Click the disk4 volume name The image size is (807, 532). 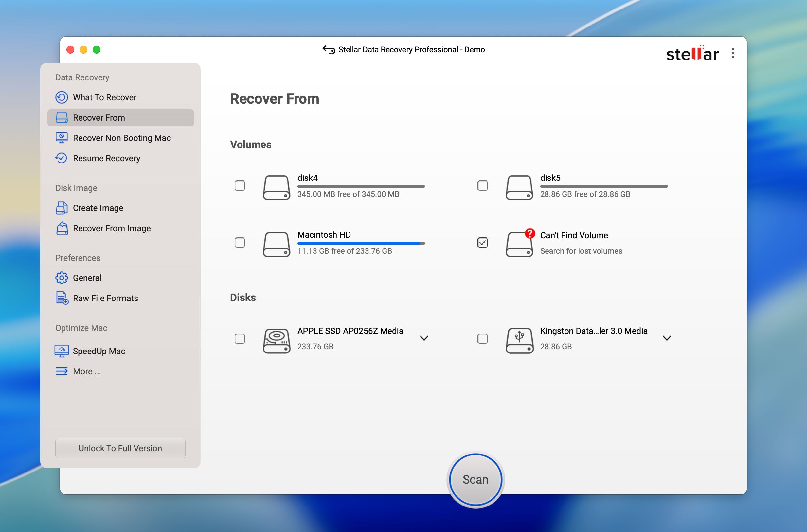click(x=307, y=178)
